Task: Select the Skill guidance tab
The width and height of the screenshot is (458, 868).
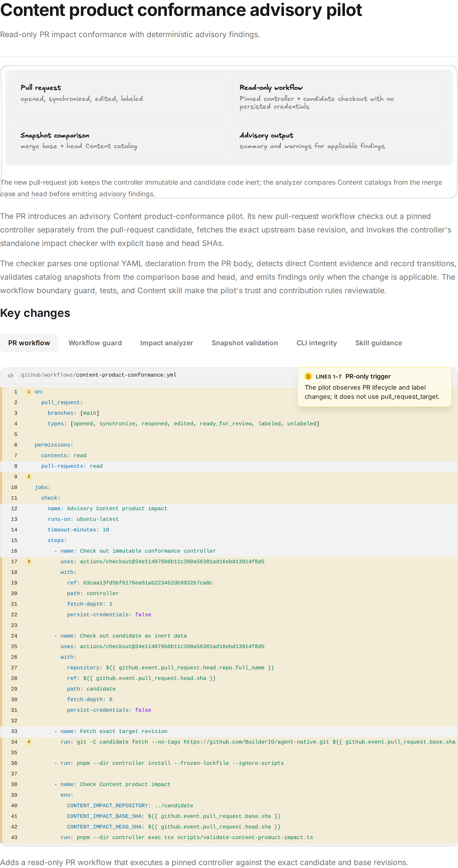Action: [x=378, y=343]
